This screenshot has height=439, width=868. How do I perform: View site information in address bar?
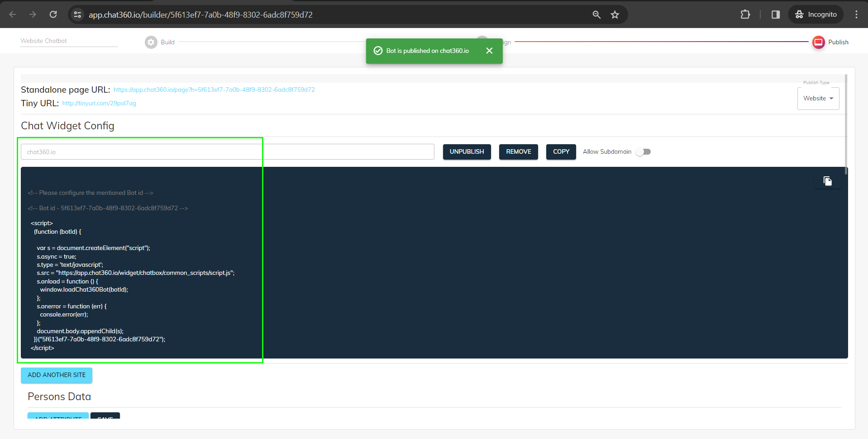click(x=78, y=15)
